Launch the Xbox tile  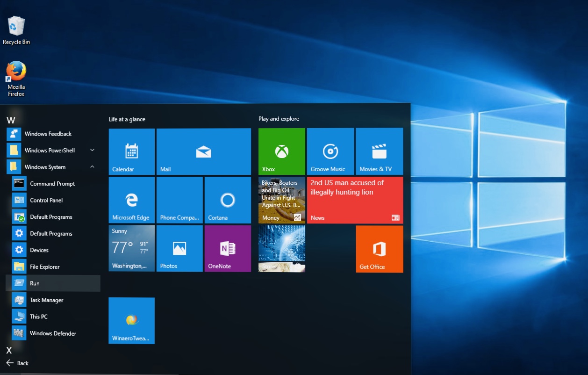click(x=282, y=151)
